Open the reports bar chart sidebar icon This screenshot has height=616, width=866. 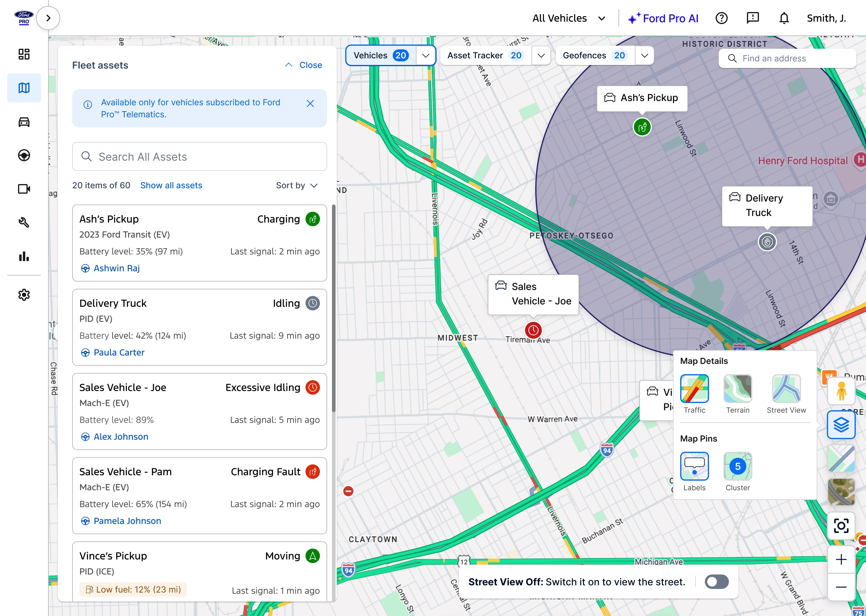coord(24,256)
